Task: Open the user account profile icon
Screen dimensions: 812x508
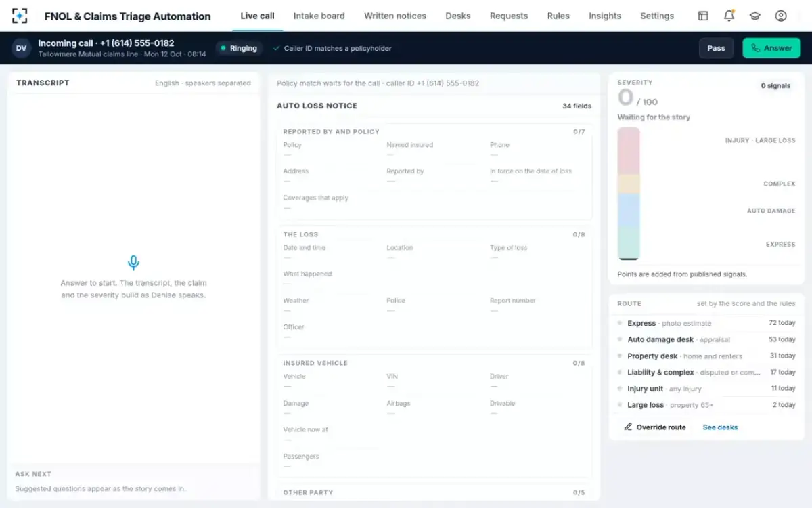Action: pos(781,16)
